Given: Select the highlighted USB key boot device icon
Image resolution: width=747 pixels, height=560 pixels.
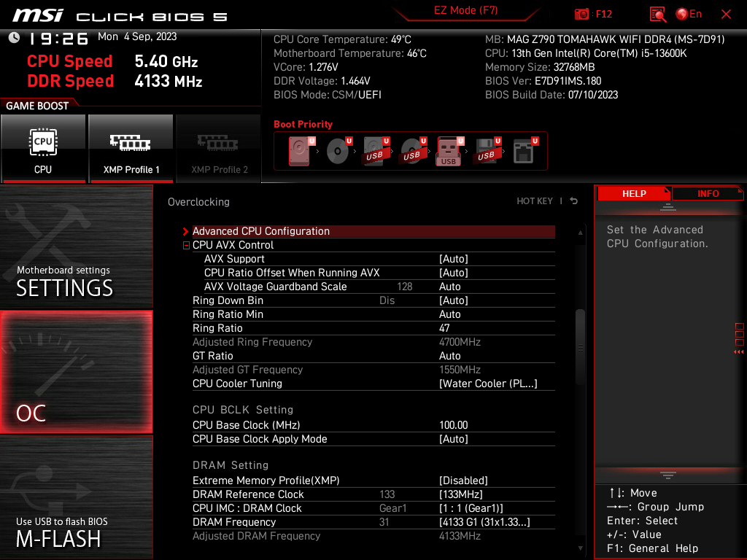Looking at the screenshot, I should pyautogui.click(x=450, y=151).
